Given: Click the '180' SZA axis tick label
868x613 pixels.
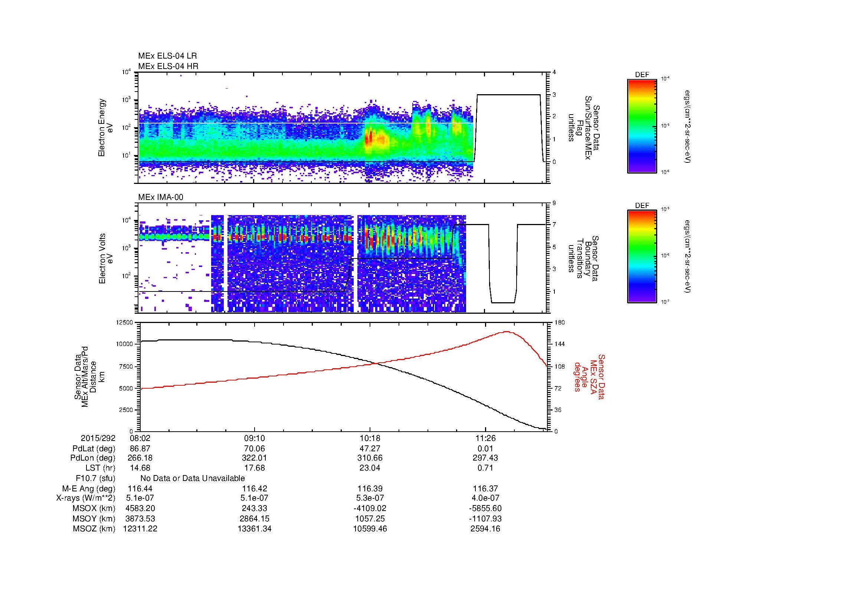Looking at the screenshot, I should (560, 323).
